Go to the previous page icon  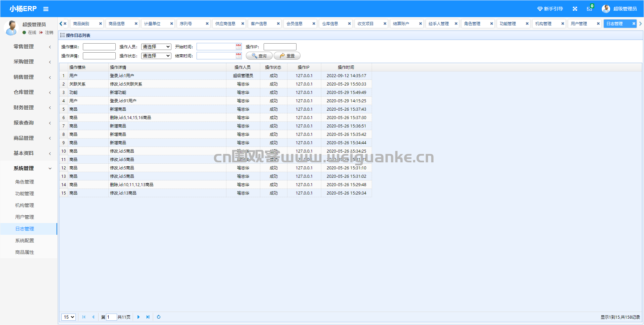[93, 317]
